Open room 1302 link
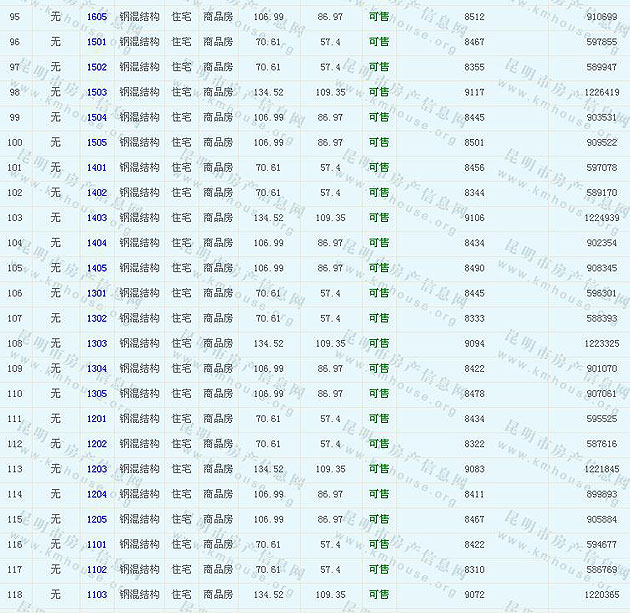 click(97, 319)
